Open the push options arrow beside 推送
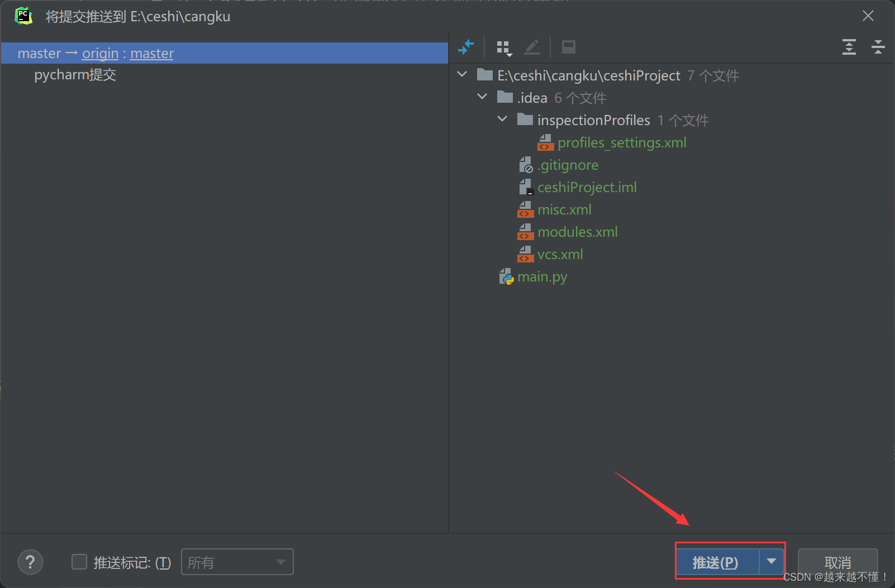895x588 pixels. pos(772,562)
